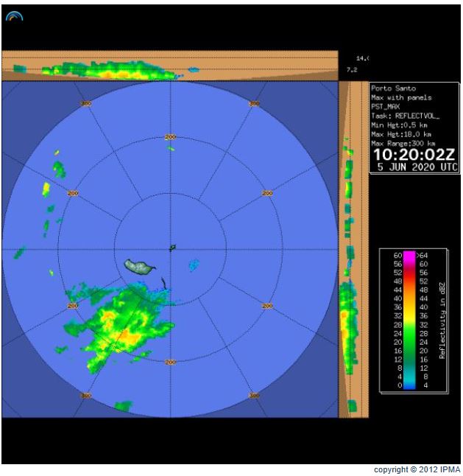Click the 10:20:02Z timestamp
This screenshot has height=476, width=463.
tap(414, 155)
